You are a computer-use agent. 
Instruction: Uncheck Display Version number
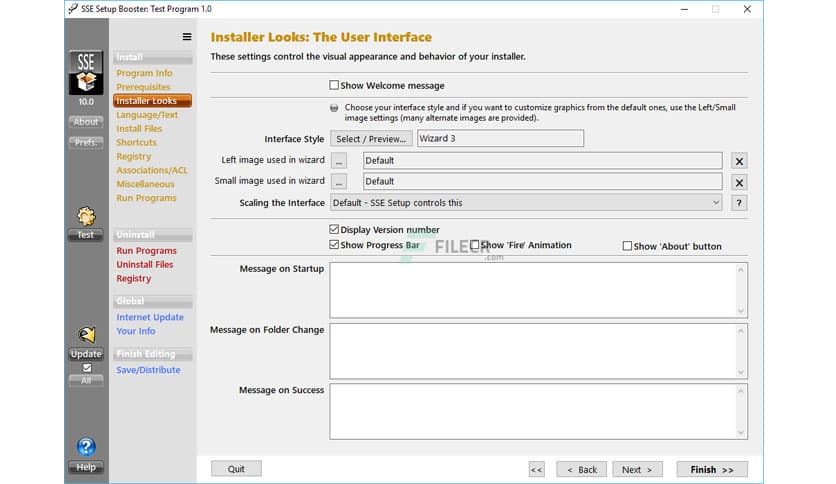pyautogui.click(x=335, y=230)
